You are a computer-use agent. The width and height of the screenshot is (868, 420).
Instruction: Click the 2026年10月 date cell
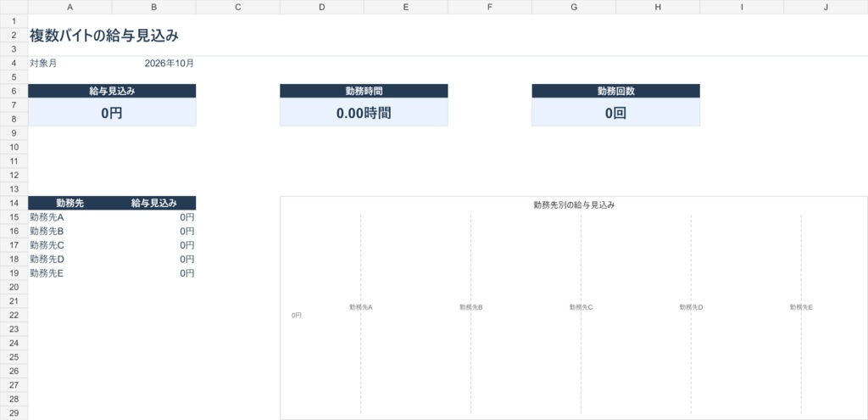(154, 63)
